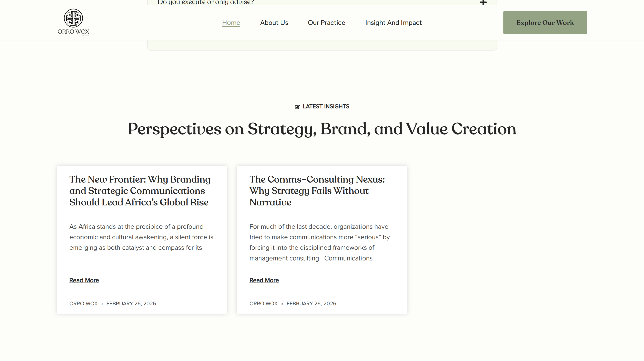Screen dimensions: 644x361
Task: Click the February 26, 2026 date on right card
Action: coord(311,304)
